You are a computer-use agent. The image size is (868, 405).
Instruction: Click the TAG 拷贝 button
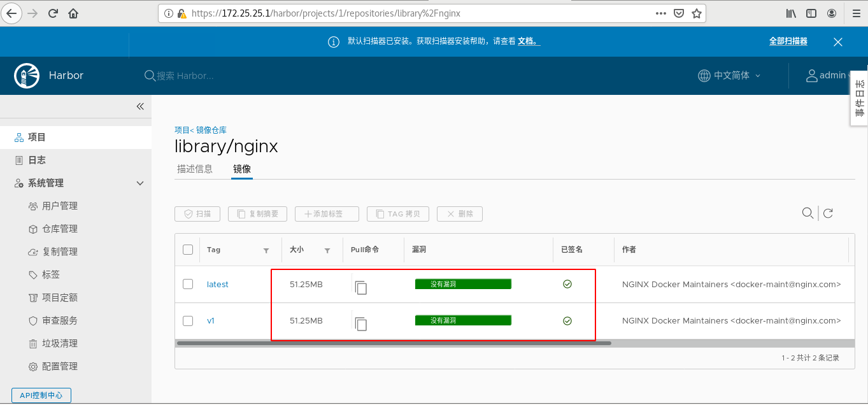tap(398, 214)
